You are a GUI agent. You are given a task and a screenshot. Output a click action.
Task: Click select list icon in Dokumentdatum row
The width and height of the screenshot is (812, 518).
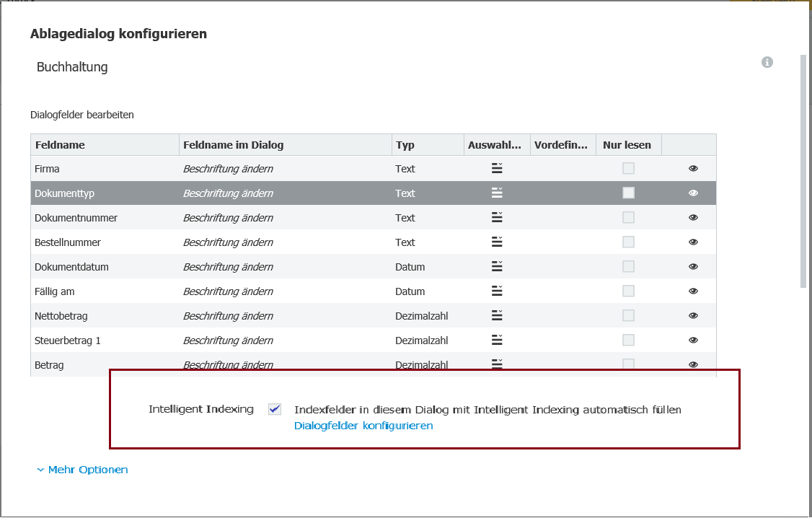(x=496, y=266)
